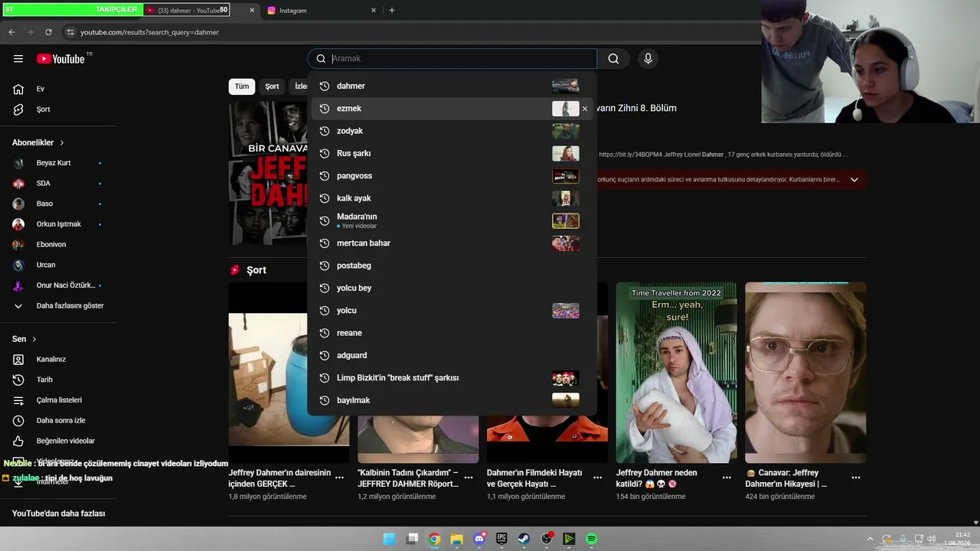Close the Instagram browser tab
This screenshot has height=551, width=980.
click(x=374, y=11)
